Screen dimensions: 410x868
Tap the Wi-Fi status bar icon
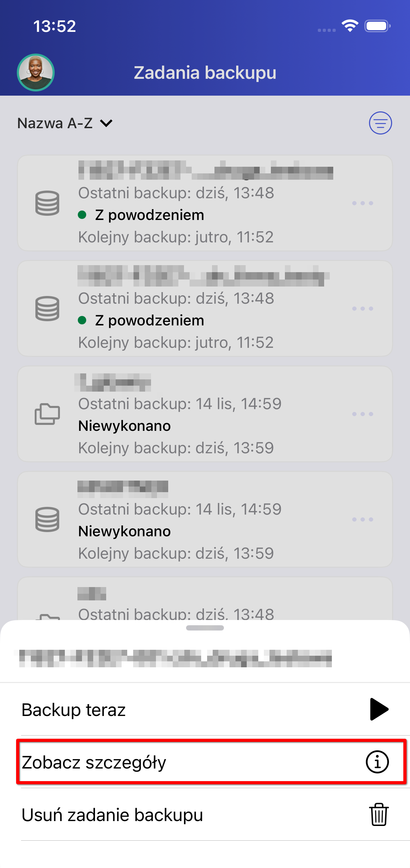[x=350, y=26]
